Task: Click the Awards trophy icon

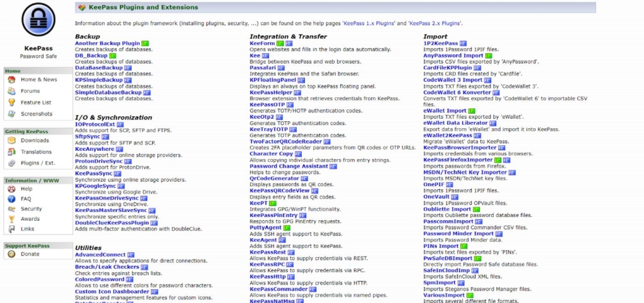Action: pyautogui.click(x=12, y=219)
